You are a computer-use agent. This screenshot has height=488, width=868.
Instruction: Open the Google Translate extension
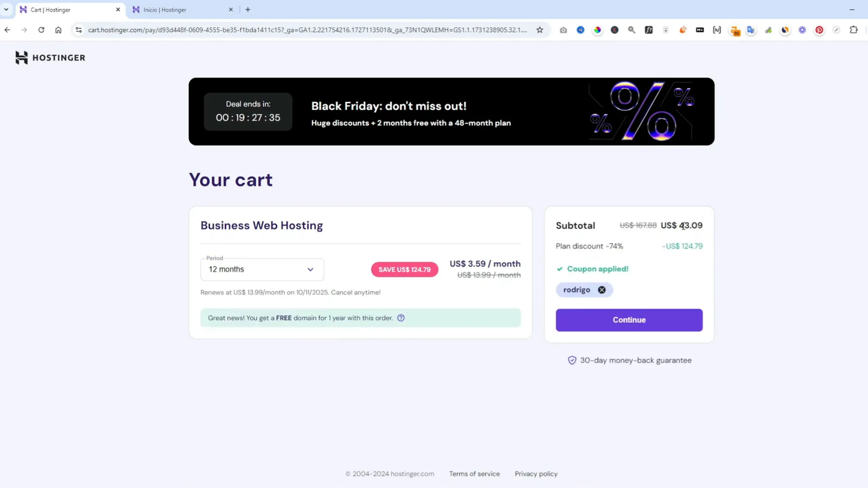751,30
